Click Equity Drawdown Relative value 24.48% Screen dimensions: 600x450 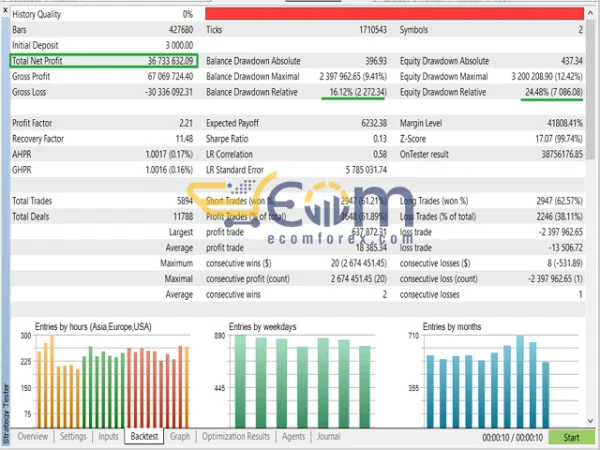pos(537,92)
